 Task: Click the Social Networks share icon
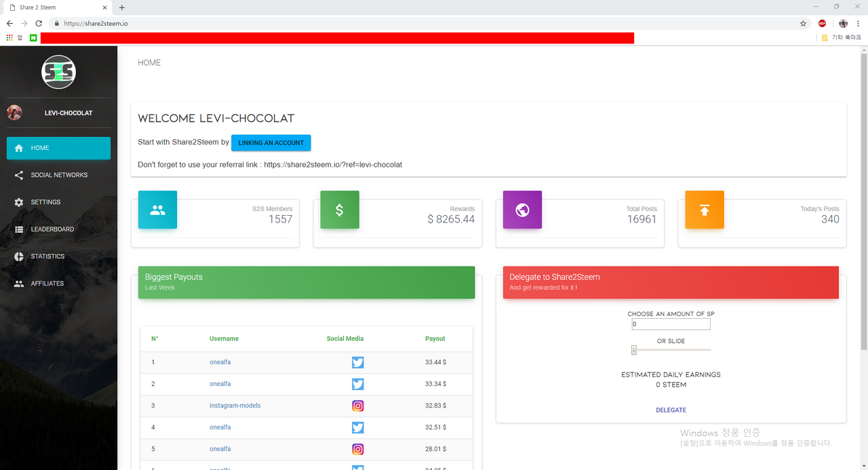(x=18, y=175)
